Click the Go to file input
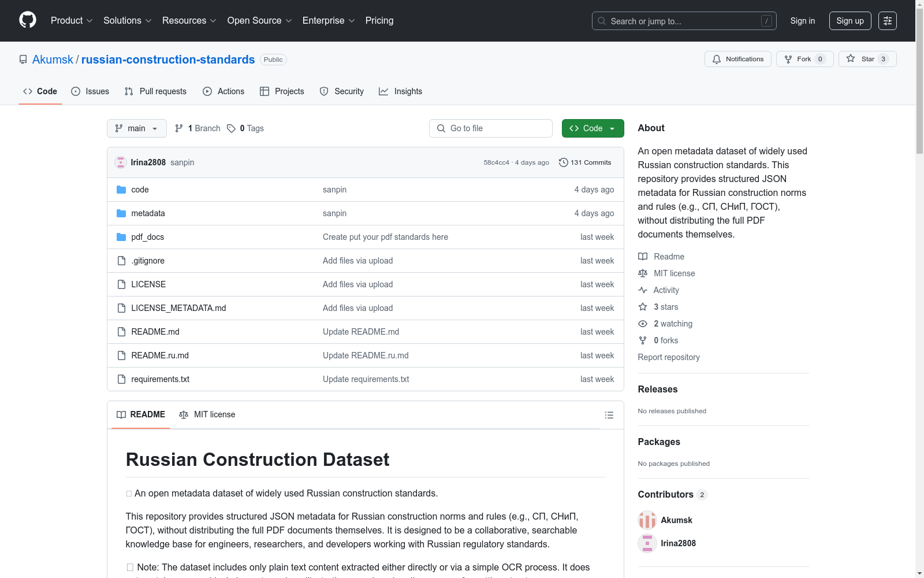 click(x=491, y=128)
